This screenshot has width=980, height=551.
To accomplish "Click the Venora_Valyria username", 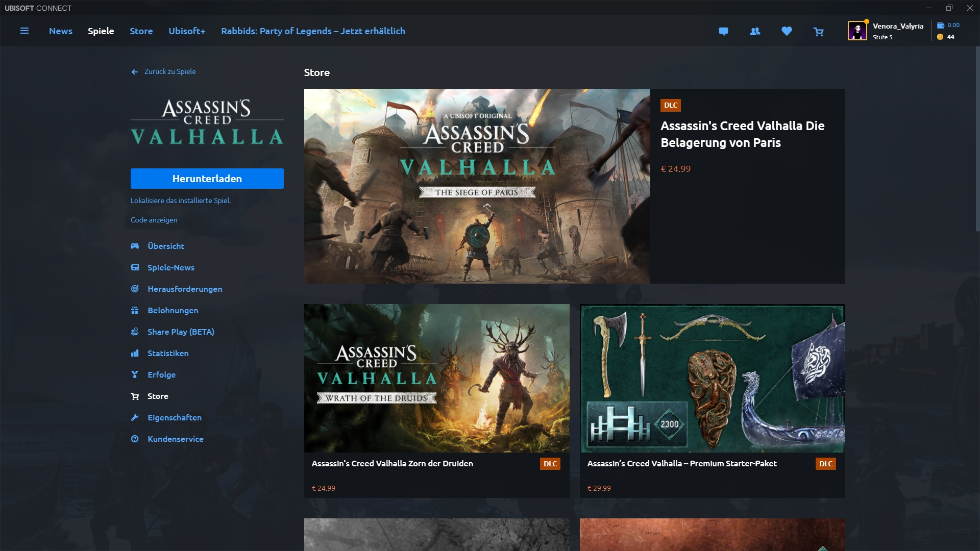I will [898, 26].
